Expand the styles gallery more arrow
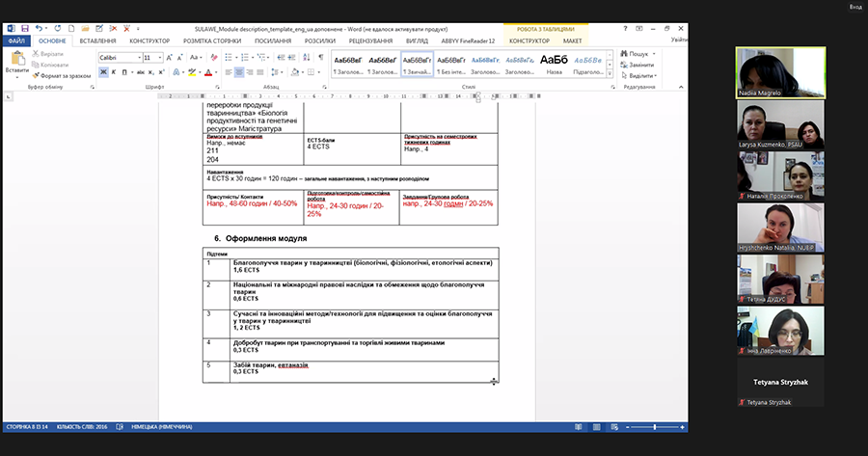Screen dimensions: 868x456 [610, 73]
